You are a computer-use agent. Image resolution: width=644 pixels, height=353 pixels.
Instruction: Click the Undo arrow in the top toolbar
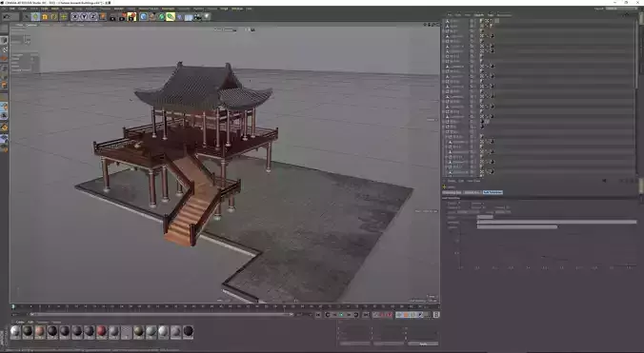(6, 17)
